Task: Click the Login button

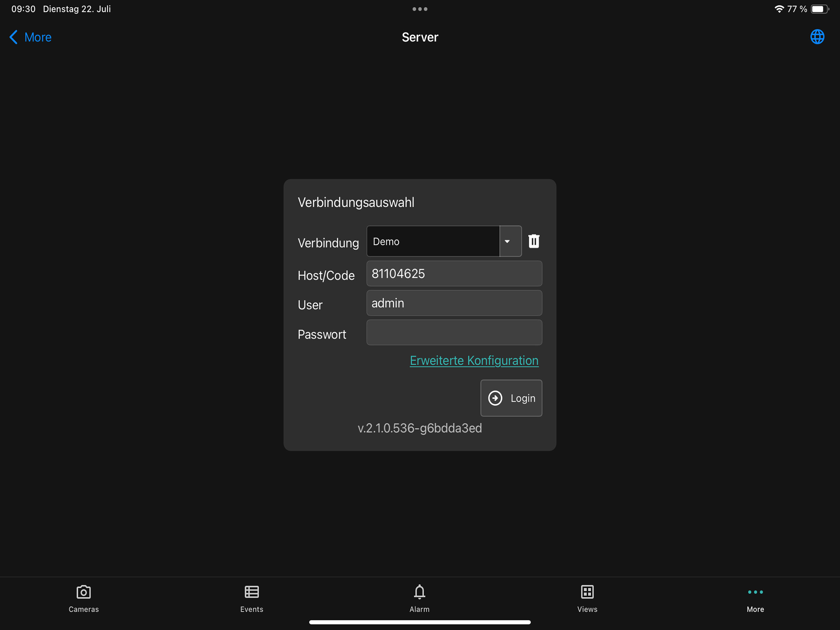Action: (511, 398)
